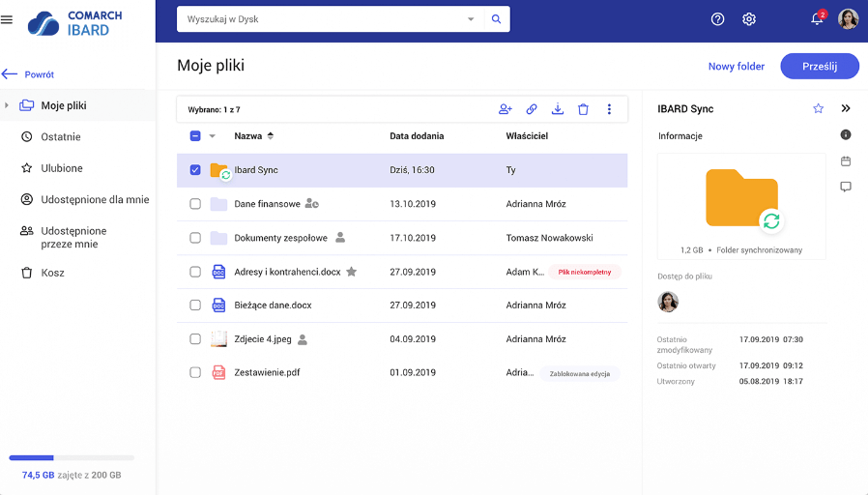Screen dimensions: 868x495
Task: Click the copy link icon
Action: point(532,109)
